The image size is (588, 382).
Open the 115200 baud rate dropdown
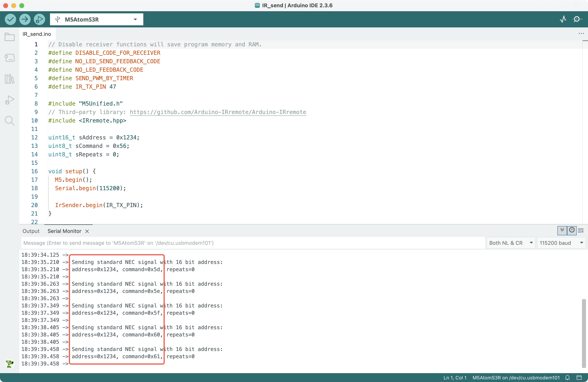[561, 243]
